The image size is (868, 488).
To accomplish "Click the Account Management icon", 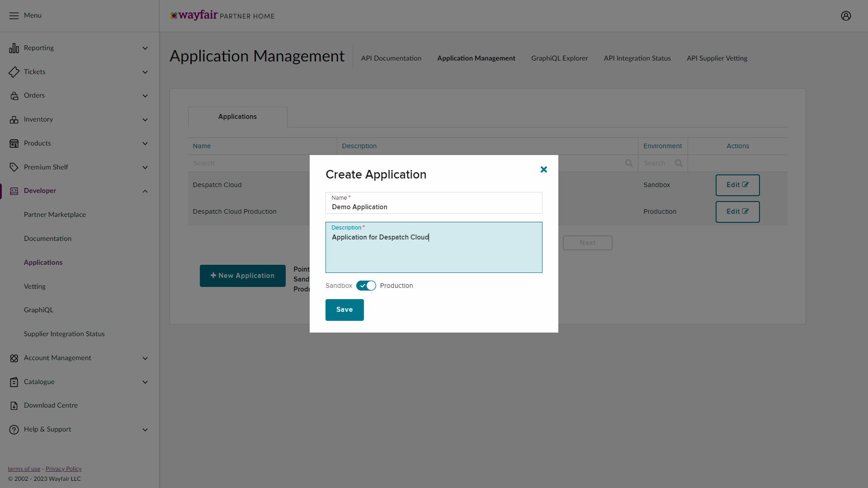I will (x=14, y=358).
